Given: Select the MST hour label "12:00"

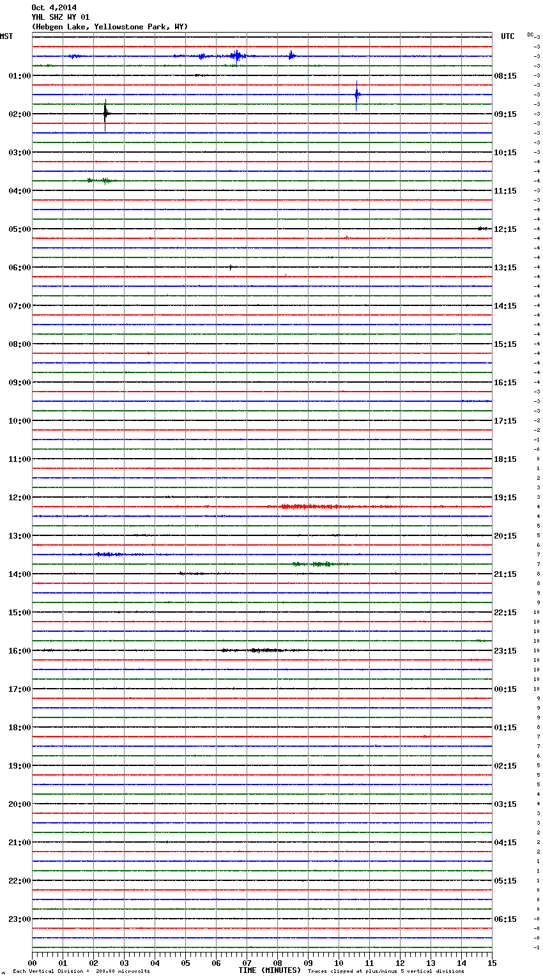Looking at the screenshot, I should pos(20,498).
